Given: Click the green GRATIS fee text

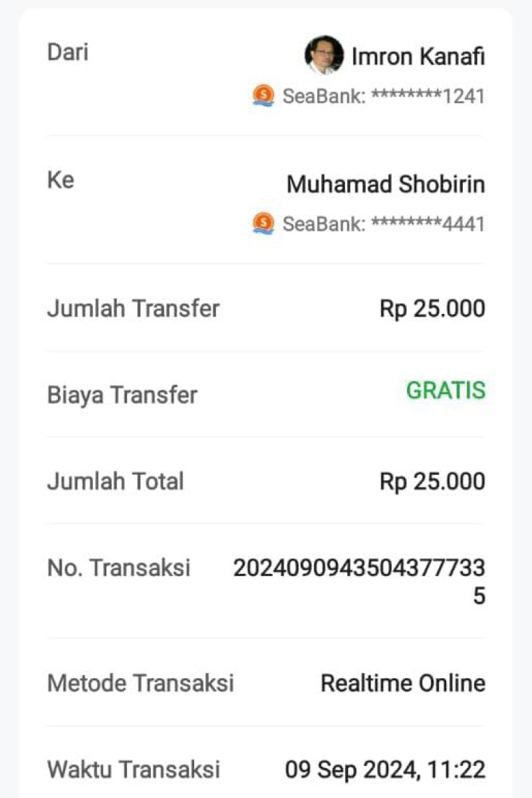Looking at the screenshot, I should [x=446, y=391].
